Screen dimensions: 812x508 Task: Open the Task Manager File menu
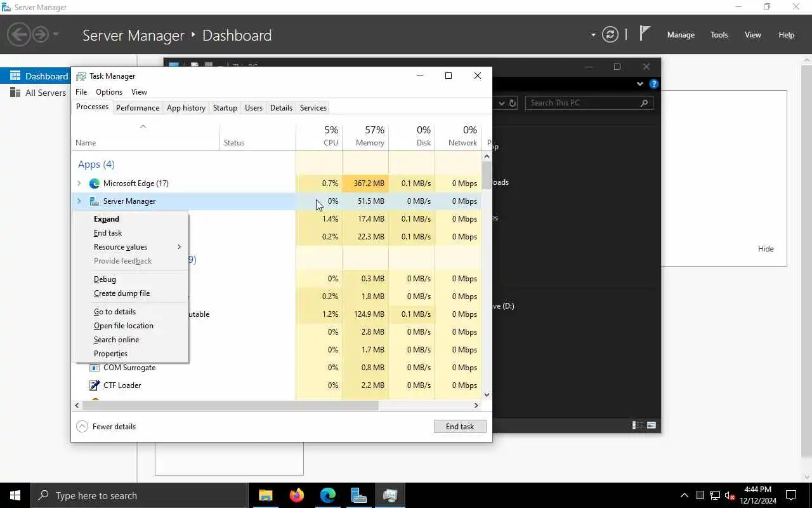tap(81, 92)
